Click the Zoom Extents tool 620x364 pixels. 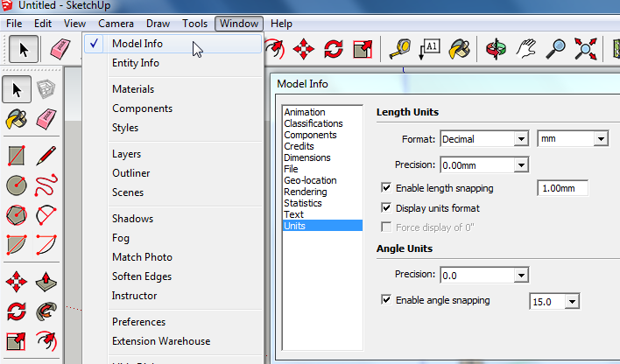click(x=585, y=49)
